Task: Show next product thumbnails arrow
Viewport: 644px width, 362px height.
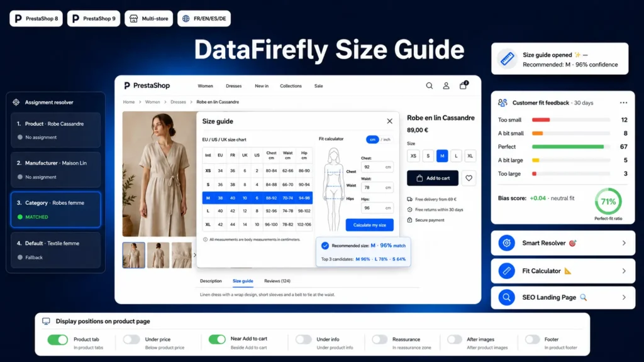Action: 195,255
